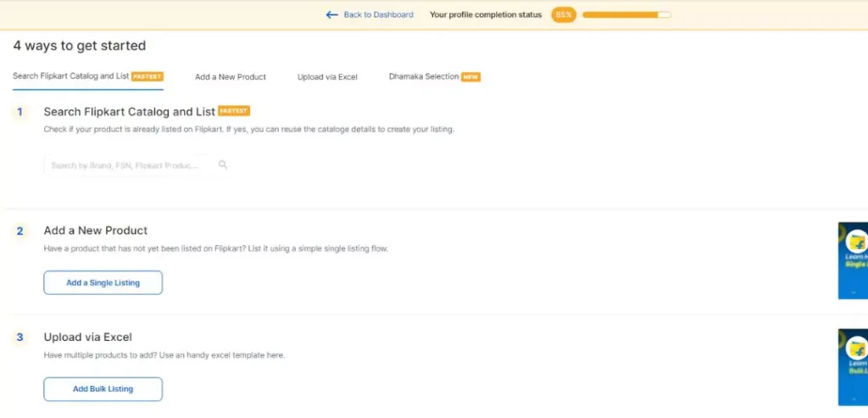Click the FASTEST badge in the tab bar
The height and width of the screenshot is (418, 868).
147,76
